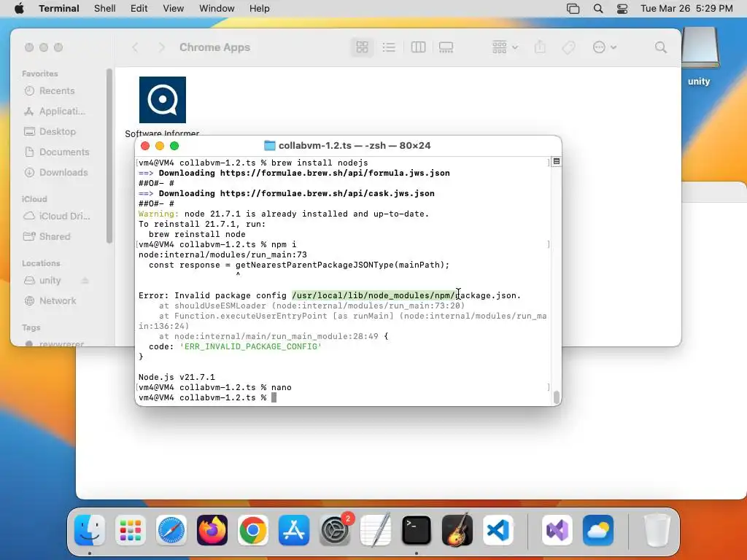Click the ERR_INVALID_PACKAGE_CONFIG error code text

[x=251, y=346]
